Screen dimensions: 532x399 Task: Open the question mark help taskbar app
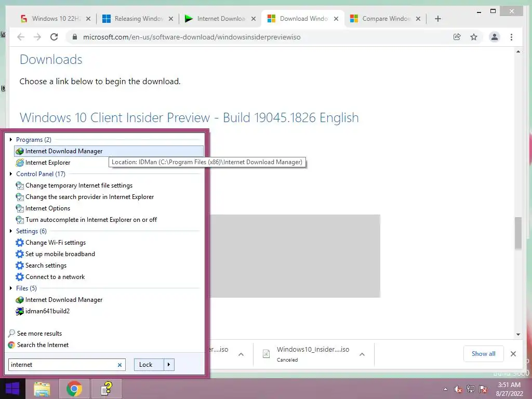coord(107,389)
